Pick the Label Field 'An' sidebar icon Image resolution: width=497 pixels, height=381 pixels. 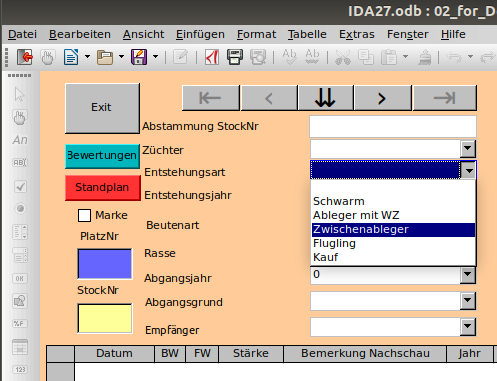pyautogui.click(x=20, y=140)
